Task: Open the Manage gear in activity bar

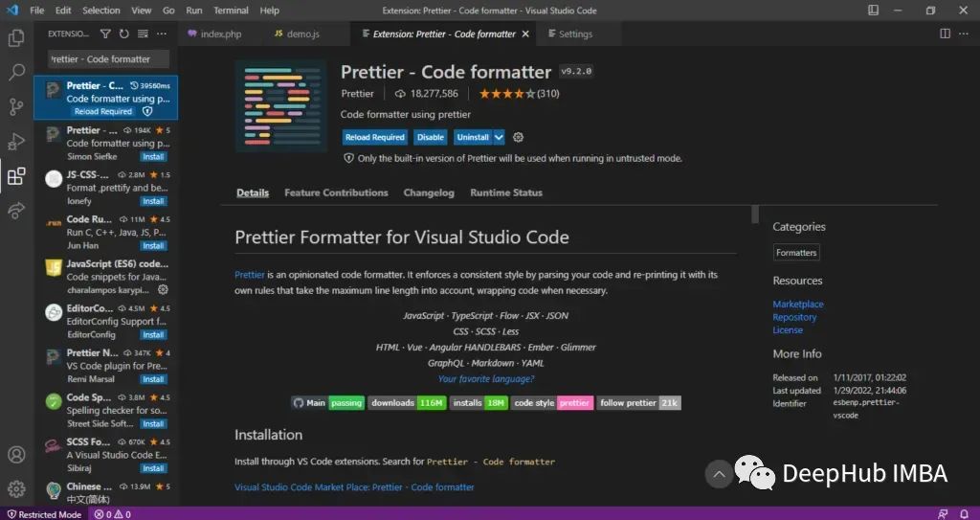Action: click(x=16, y=488)
